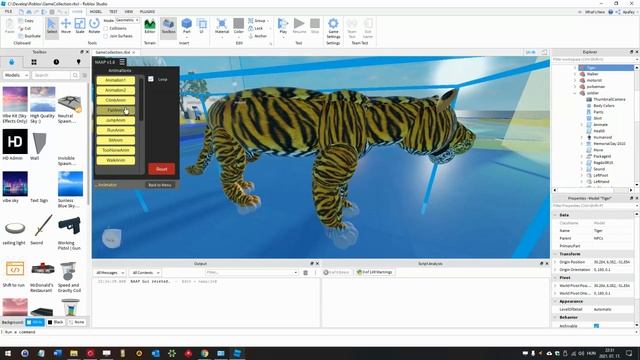This screenshot has width=640, height=360.
Task: Select the HD Admin toolbox thumbnail
Action: [15, 142]
